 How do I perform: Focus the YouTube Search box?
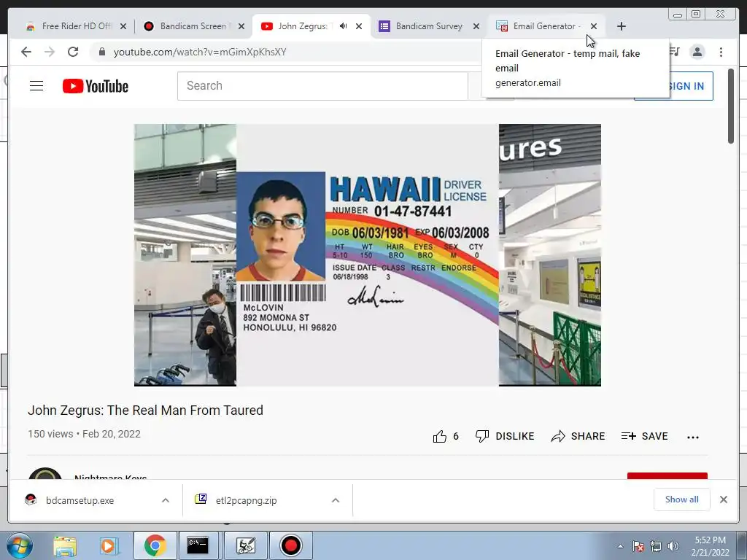[322, 86]
